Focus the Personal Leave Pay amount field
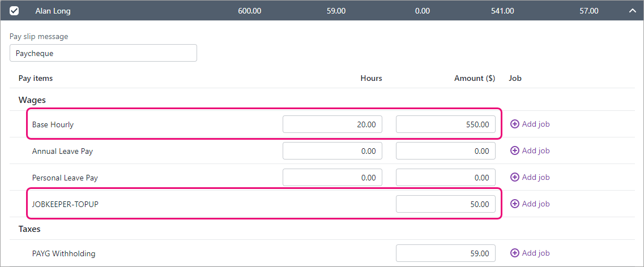 tap(446, 178)
